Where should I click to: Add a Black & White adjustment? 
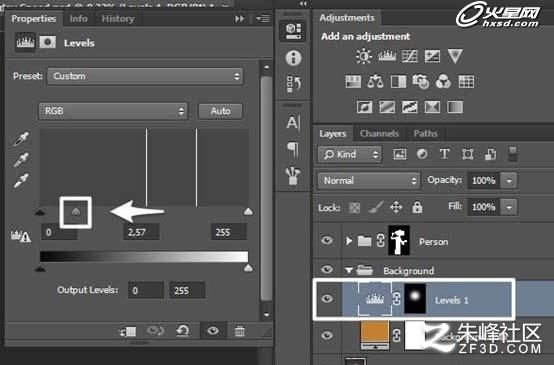point(398,82)
